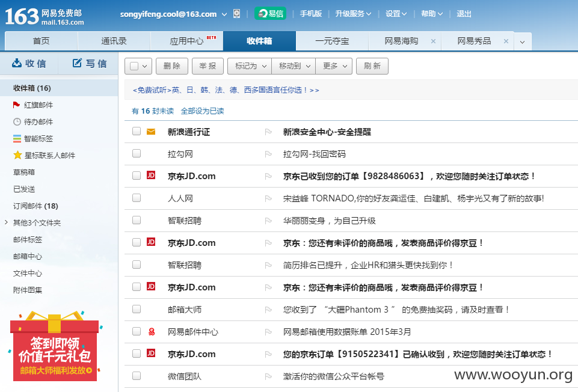Click the 删除 button
578x392 pixels.
tap(172, 66)
